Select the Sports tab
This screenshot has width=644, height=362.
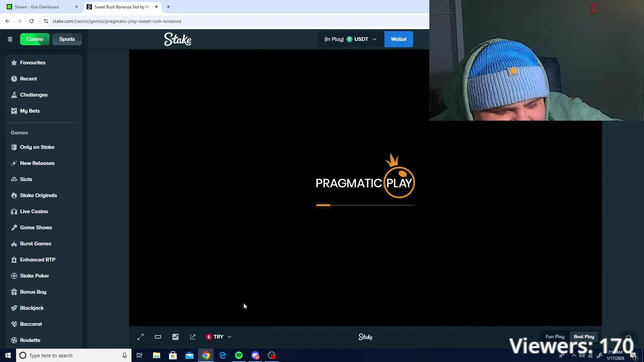[x=67, y=39]
